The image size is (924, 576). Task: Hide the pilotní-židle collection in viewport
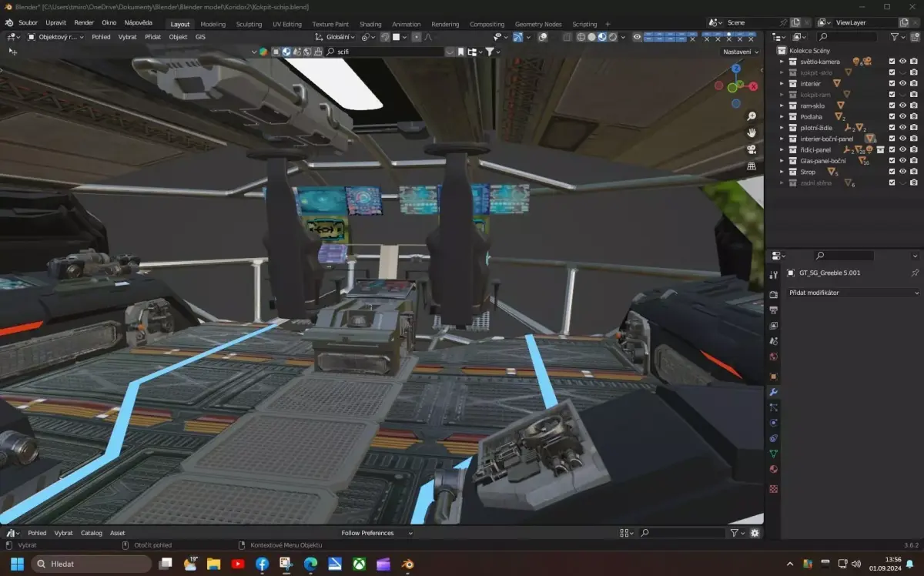[x=902, y=128]
